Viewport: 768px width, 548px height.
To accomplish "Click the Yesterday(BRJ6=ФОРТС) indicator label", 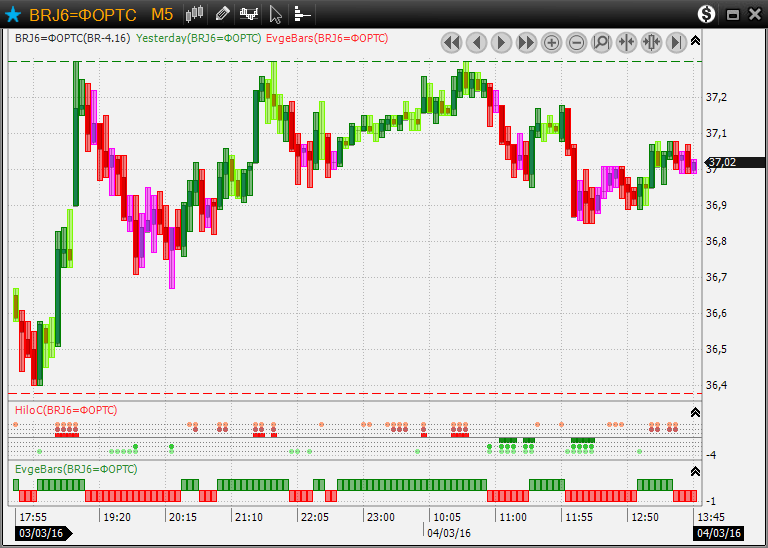I will [198, 38].
